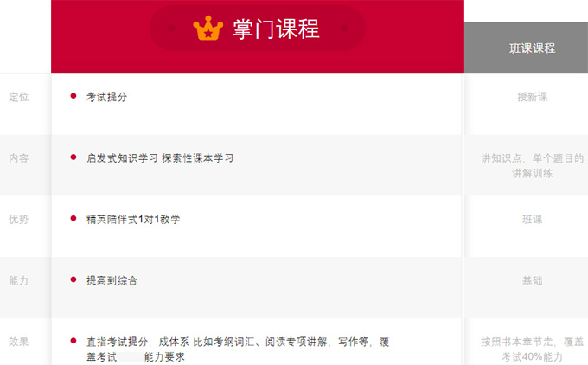This screenshot has width=588, height=365.
Task: Click the red bullet beside 启发式知识学习
Action: pyautogui.click(x=73, y=157)
